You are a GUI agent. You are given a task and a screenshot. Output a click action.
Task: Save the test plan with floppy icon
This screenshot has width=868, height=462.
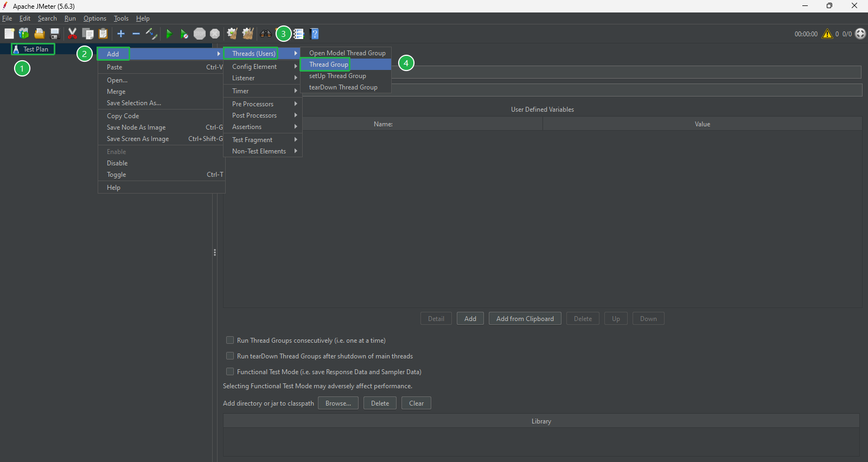(x=54, y=34)
